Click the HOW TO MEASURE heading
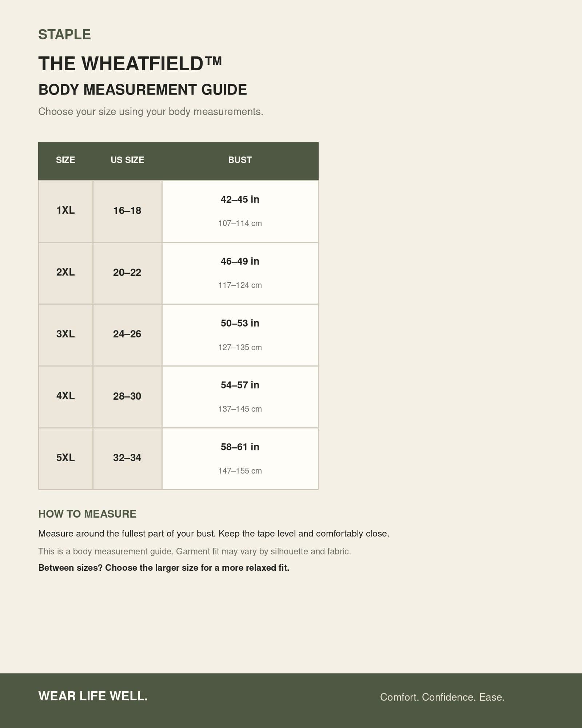582x728 pixels. (x=87, y=514)
